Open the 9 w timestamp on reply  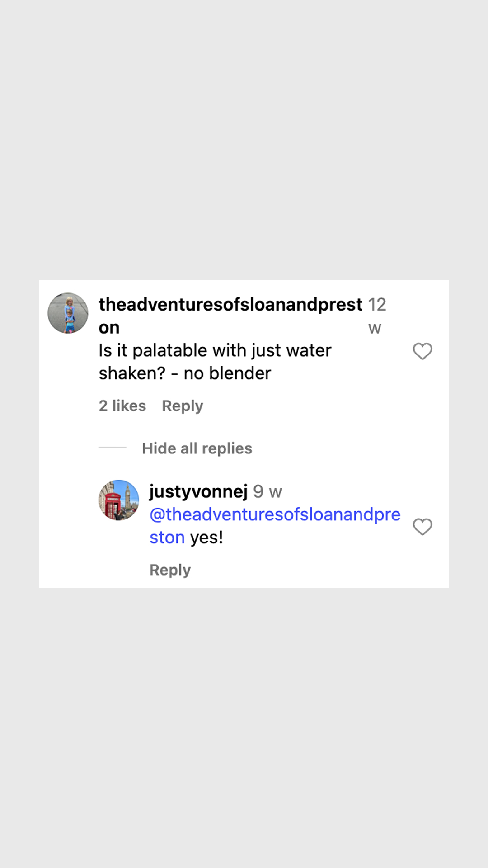pyautogui.click(x=267, y=491)
